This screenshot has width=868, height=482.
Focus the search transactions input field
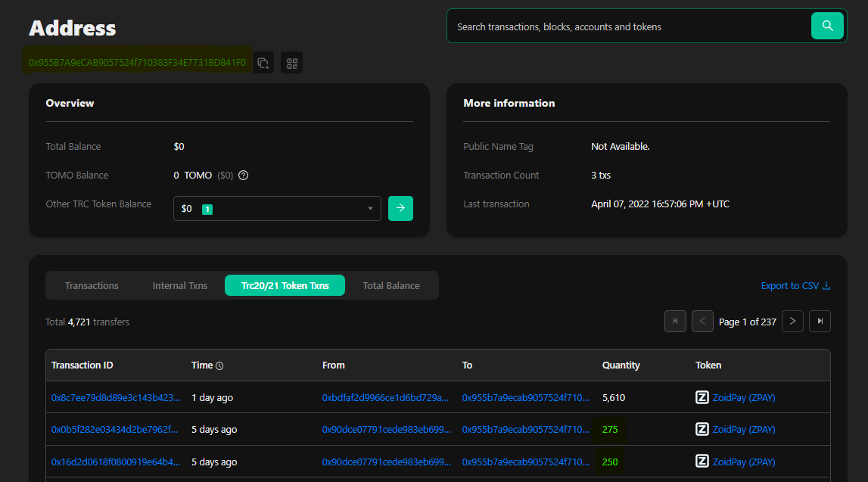(630, 26)
